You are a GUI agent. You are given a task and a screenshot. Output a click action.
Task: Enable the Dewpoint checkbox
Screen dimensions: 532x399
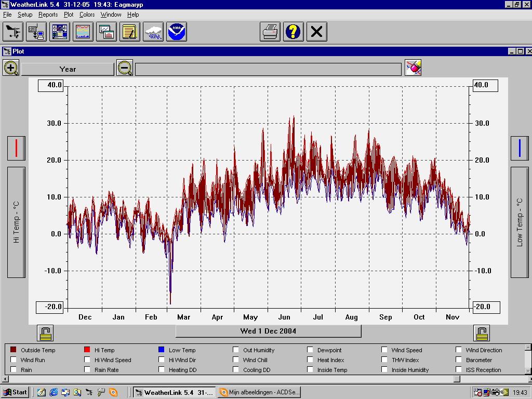click(310, 350)
